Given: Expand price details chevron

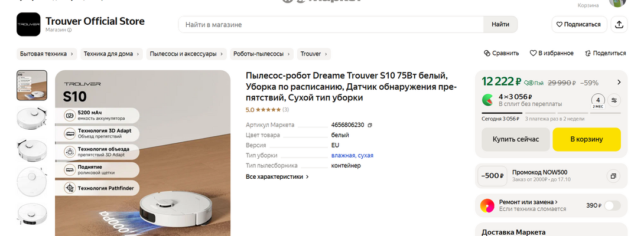Looking at the screenshot, I should click(x=619, y=83).
